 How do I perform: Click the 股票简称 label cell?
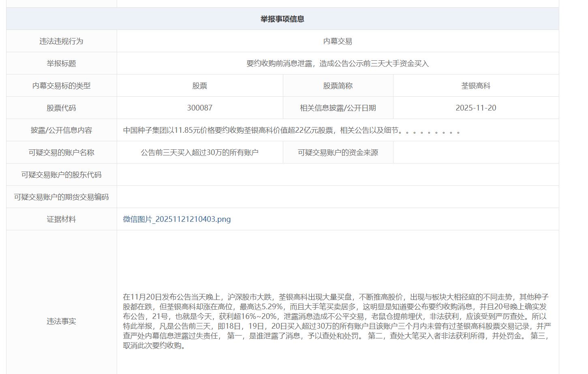[338, 86]
